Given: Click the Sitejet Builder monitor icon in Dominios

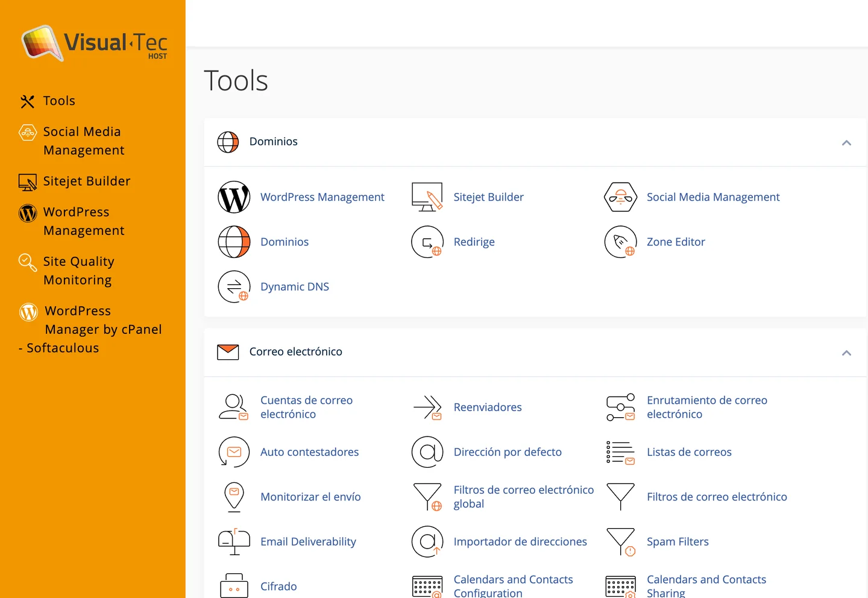Looking at the screenshot, I should [x=427, y=197].
